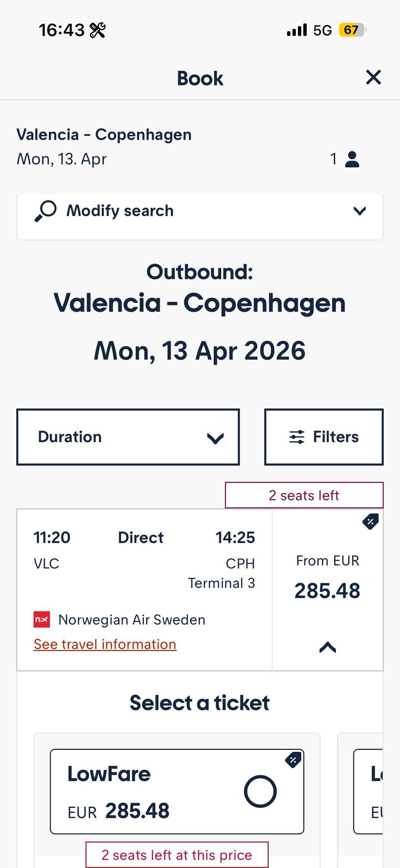
Task: Tap the magnifying glass search icon
Action: click(x=46, y=211)
